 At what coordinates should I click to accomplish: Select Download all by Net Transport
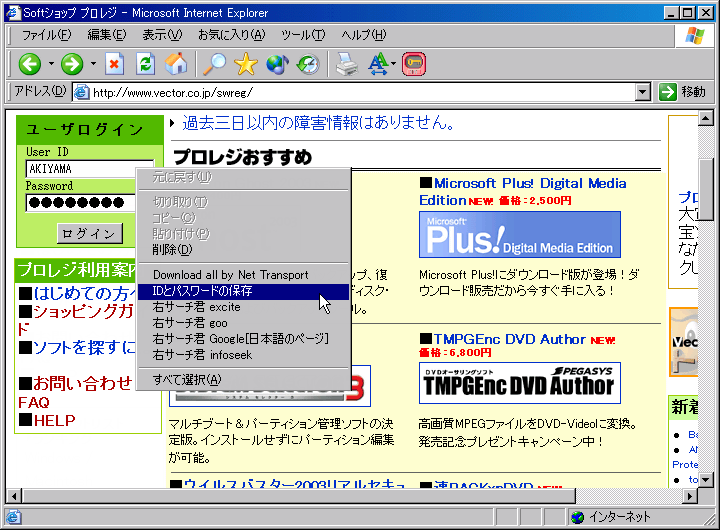243,275
